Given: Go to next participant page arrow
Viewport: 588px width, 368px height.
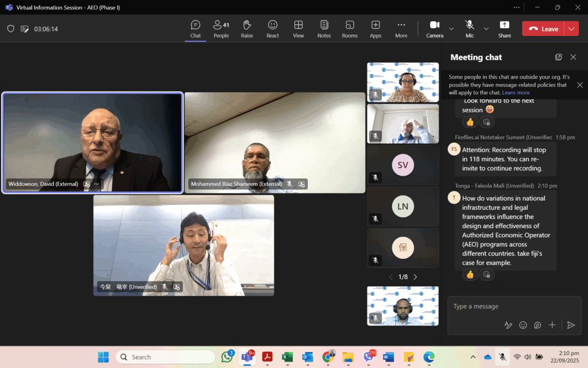Looking at the screenshot, I should coord(415,277).
